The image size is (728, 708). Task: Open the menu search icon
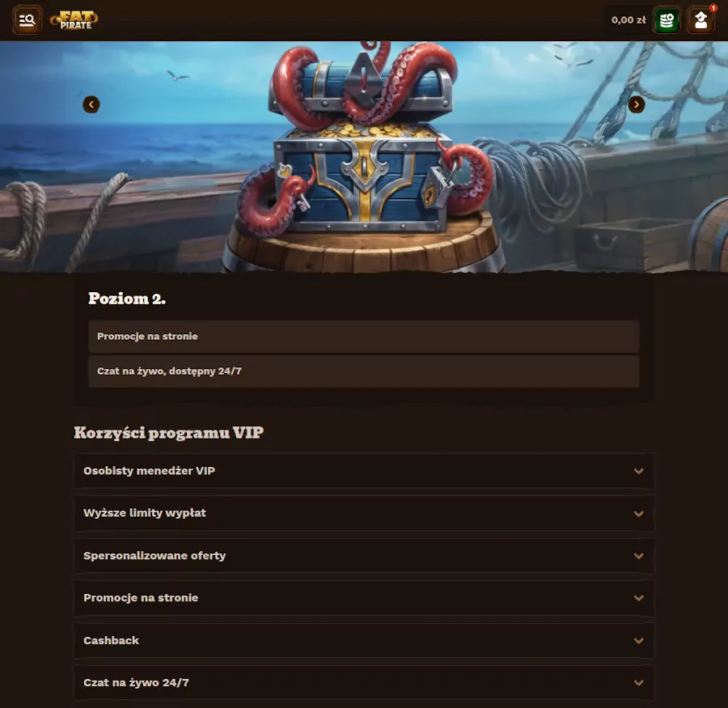tap(27, 20)
